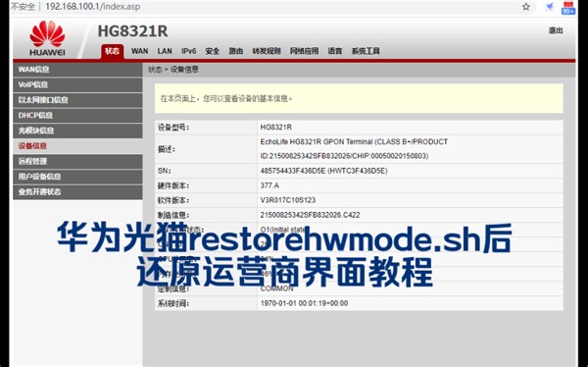Click the system time 1970-01-01 00:01:19+00:00

pos(304,303)
